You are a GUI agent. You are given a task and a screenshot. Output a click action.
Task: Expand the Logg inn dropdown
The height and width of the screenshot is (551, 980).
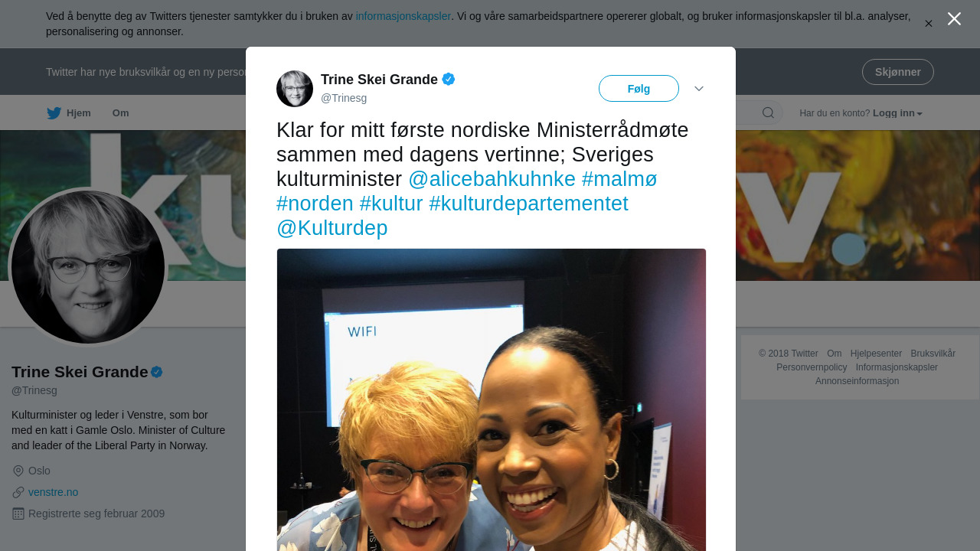coord(897,113)
